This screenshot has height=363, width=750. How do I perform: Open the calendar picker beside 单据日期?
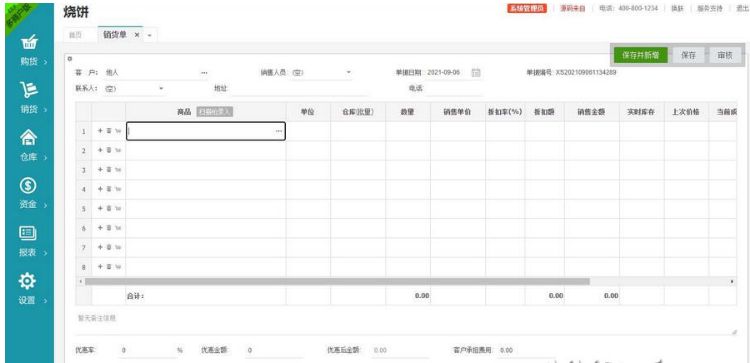point(476,73)
